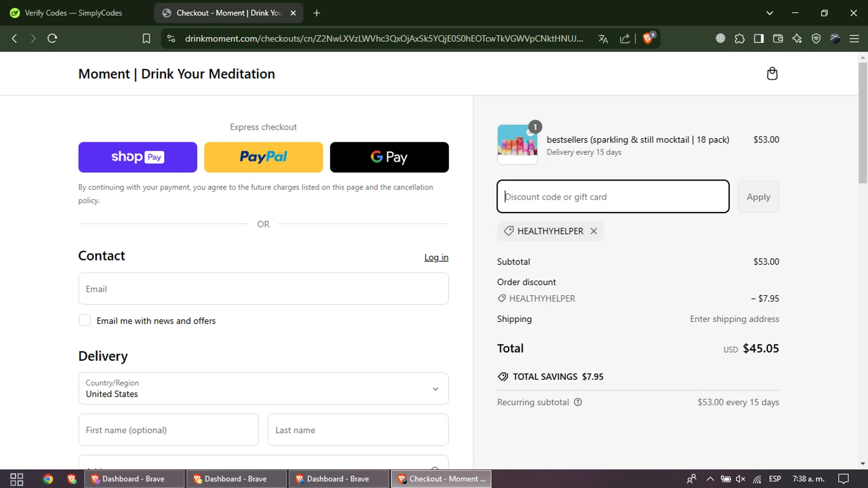
Task: Click 'Enter shipping address' text
Action: tap(734, 319)
